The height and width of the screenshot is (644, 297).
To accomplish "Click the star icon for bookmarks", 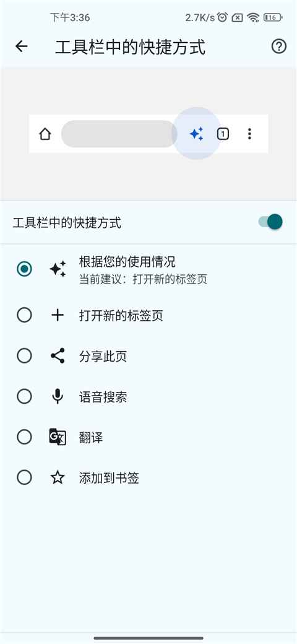I will click(58, 477).
